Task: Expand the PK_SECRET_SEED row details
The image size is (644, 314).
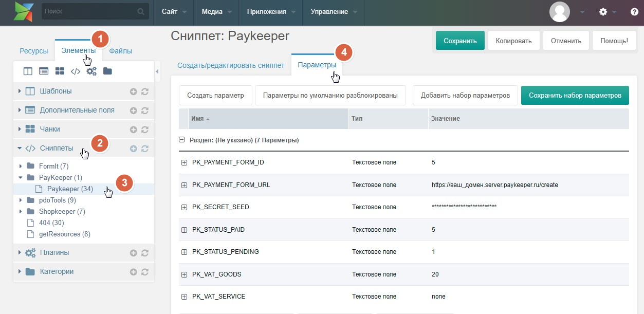Action: 184,207
